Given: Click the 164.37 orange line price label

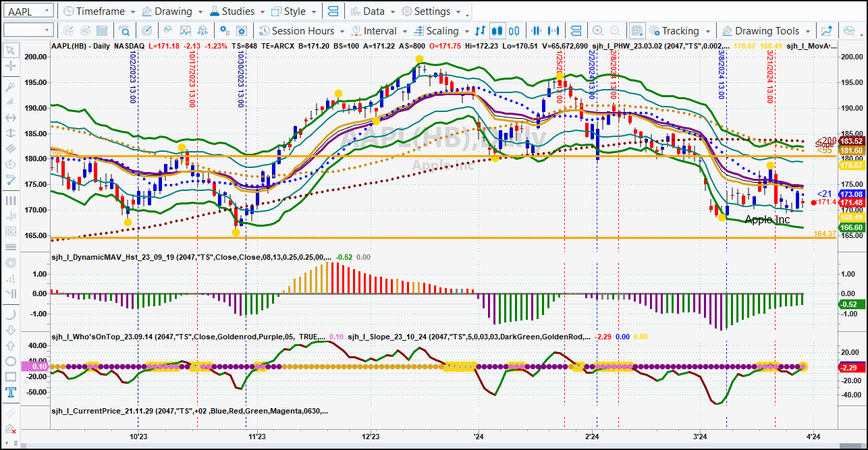Looking at the screenshot, I should click(x=825, y=233).
